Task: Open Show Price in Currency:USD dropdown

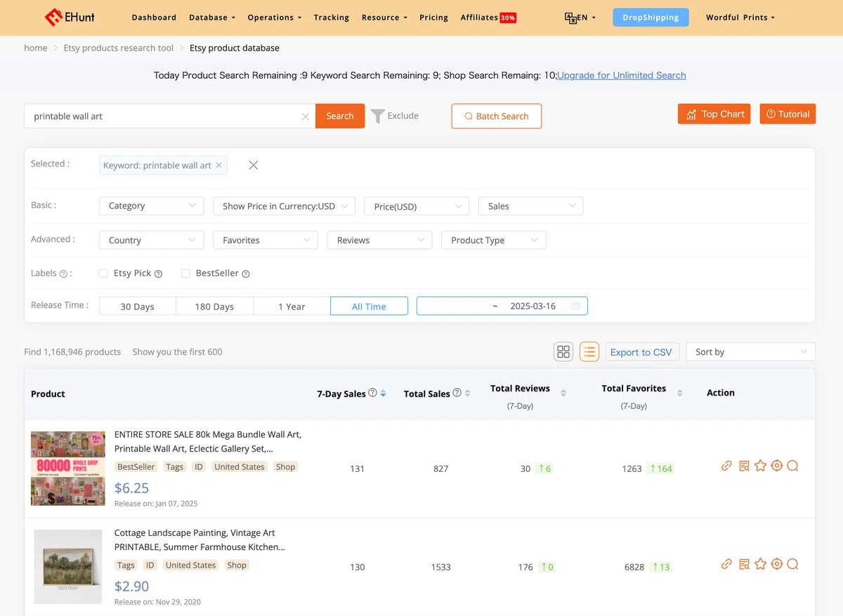Action: 284,206
